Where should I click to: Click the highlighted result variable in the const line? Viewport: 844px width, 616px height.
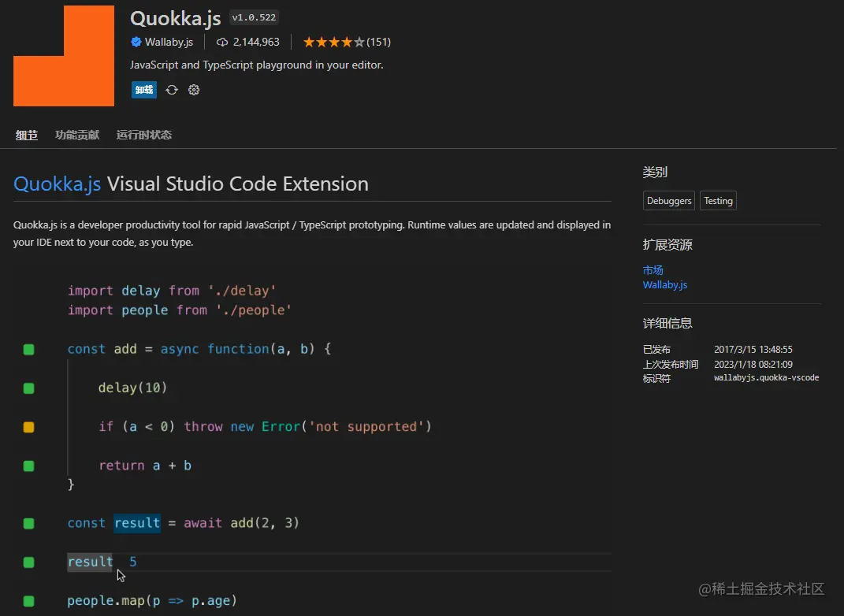click(x=137, y=523)
